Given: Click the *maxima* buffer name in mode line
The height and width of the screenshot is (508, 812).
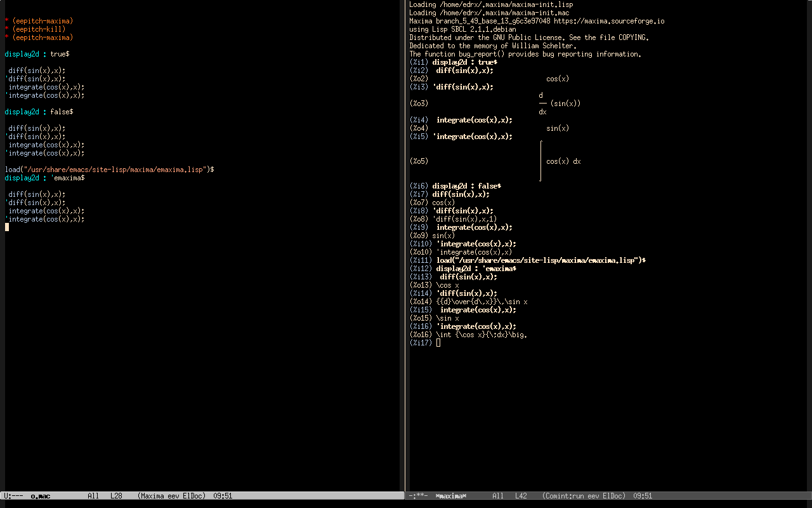Looking at the screenshot, I should [x=451, y=496].
